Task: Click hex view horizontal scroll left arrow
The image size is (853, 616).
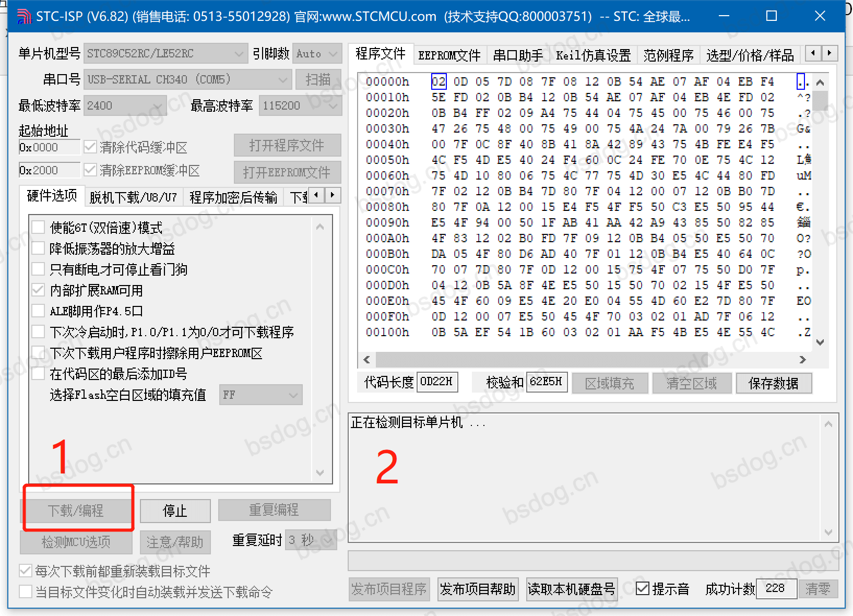Action: pos(367,360)
